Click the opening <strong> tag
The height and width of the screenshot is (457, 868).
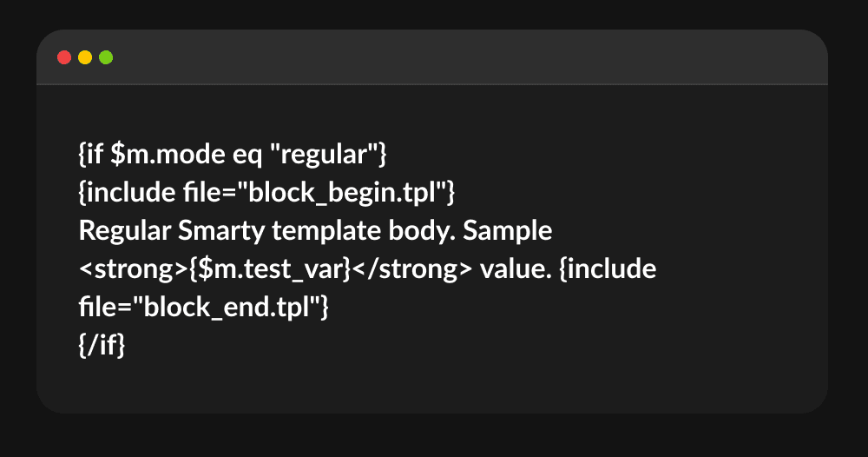(134, 269)
